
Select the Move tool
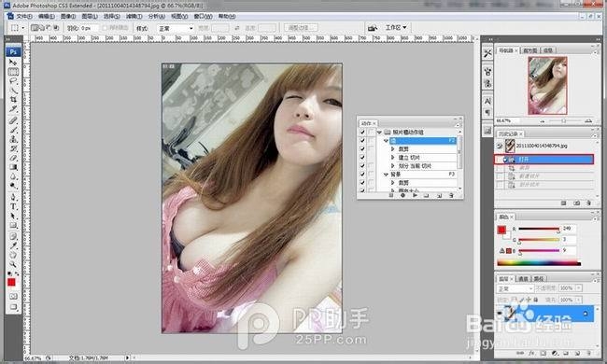[13, 63]
